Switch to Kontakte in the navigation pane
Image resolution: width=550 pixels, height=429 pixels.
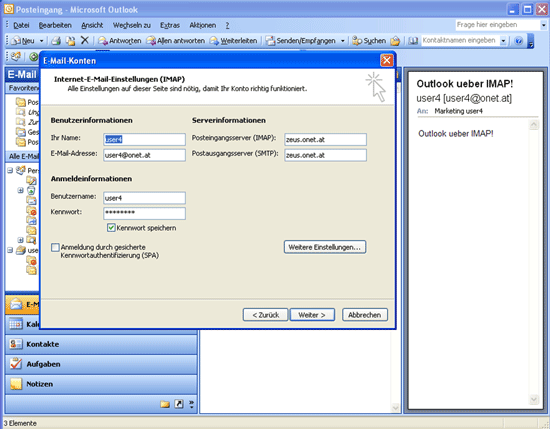101,344
